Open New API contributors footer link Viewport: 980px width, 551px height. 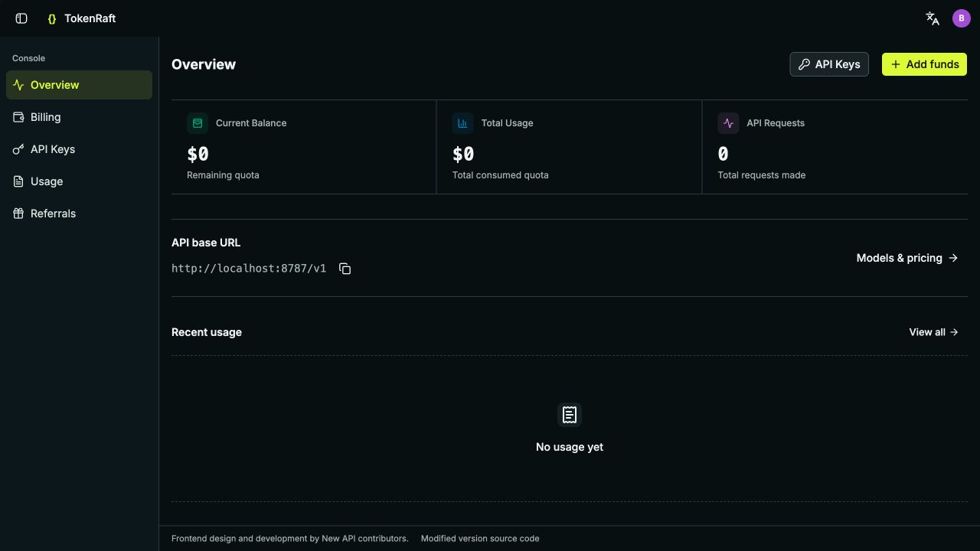coord(364,539)
